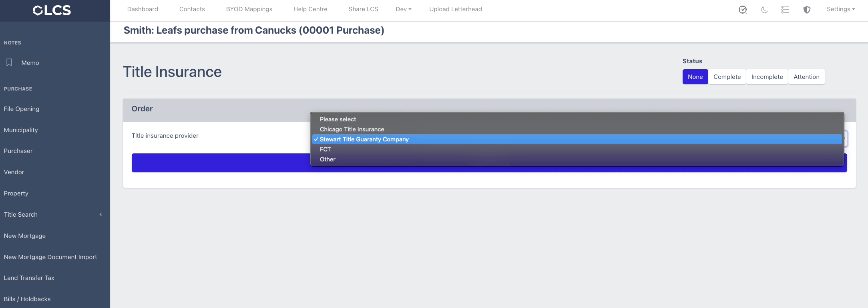This screenshot has width=868, height=308.
Task: Set status to Complete
Action: click(x=727, y=77)
